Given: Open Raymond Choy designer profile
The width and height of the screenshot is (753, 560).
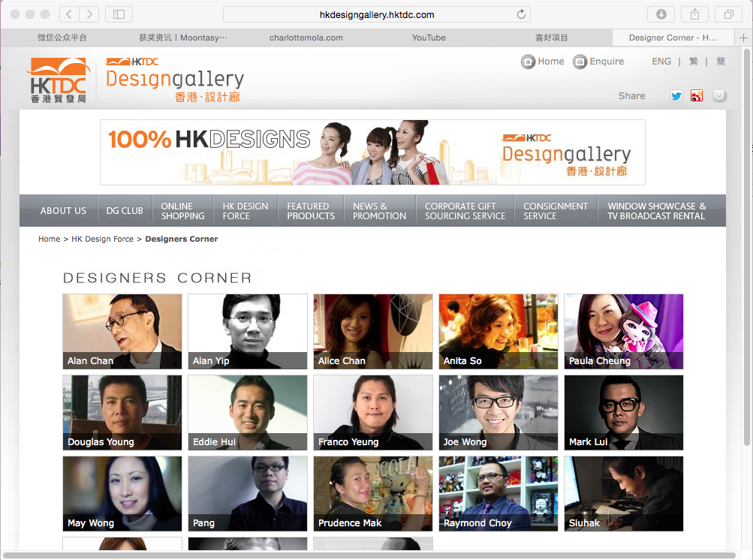Looking at the screenshot, I should (x=498, y=494).
